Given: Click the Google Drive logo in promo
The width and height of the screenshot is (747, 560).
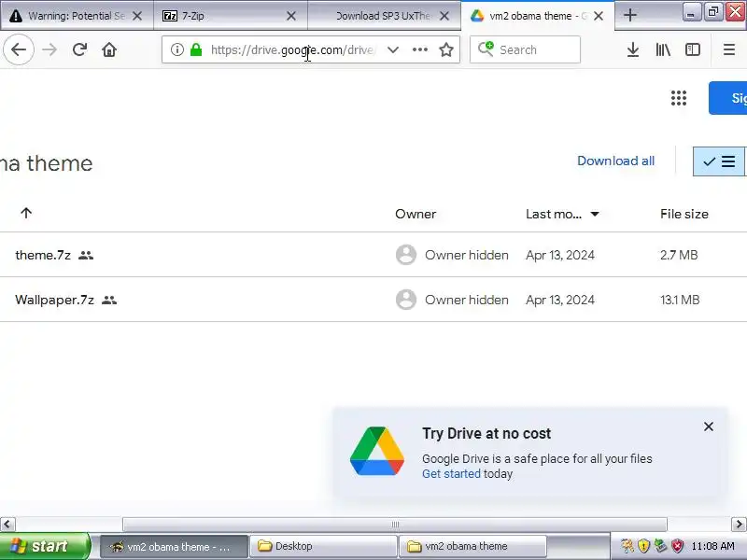Looking at the screenshot, I should pos(377,451).
